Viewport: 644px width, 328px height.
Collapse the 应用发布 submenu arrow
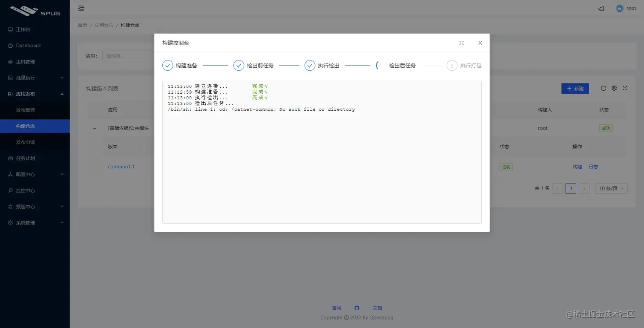click(x=62, y=94)
